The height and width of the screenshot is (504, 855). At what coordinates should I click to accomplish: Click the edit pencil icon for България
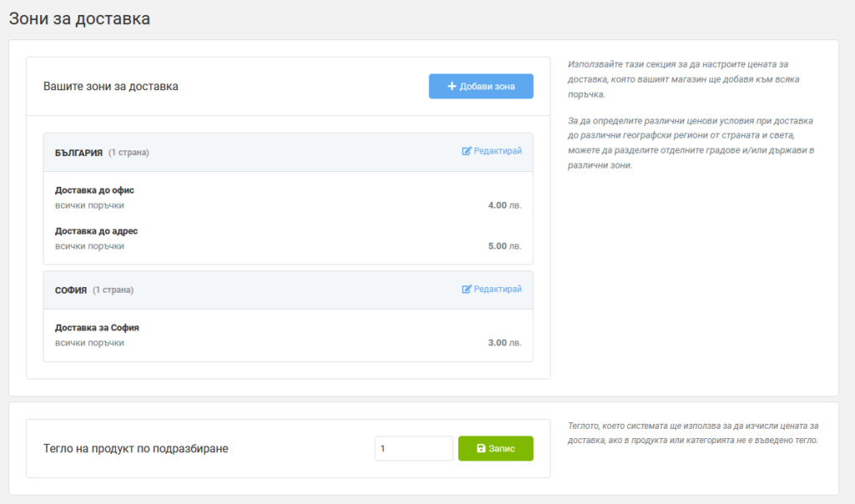tap(466, 151)
